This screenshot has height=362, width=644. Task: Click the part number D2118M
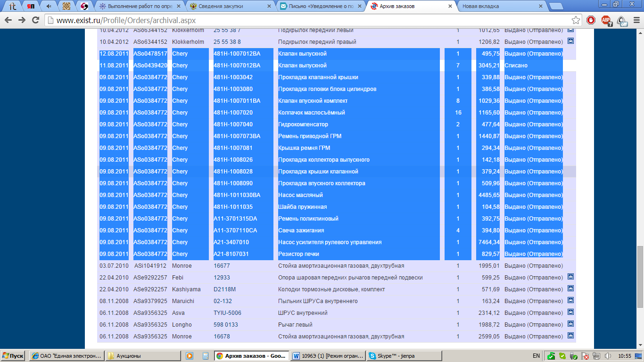pyautogui.click(x=224, y=289)
